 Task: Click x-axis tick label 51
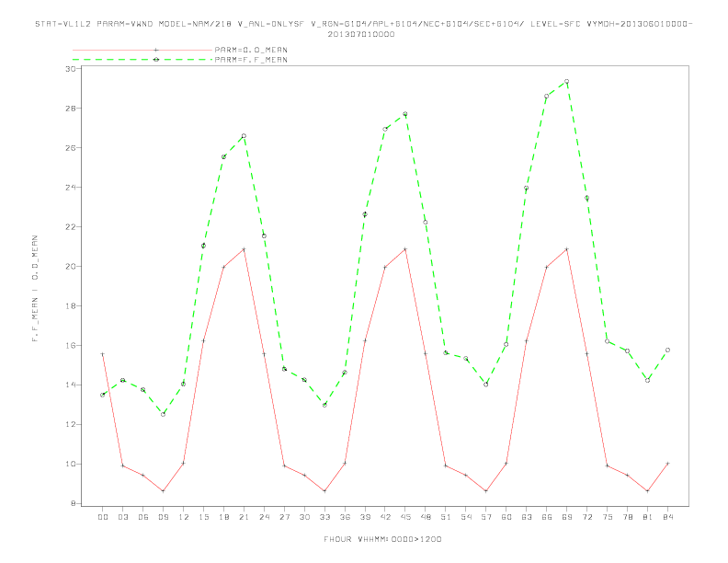coord(446,517)
